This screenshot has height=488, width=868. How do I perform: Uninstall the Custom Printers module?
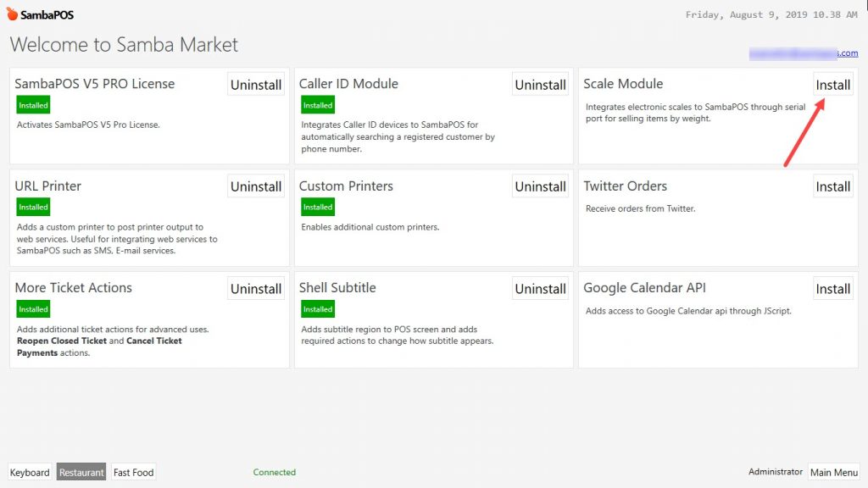tap(540, 186)
